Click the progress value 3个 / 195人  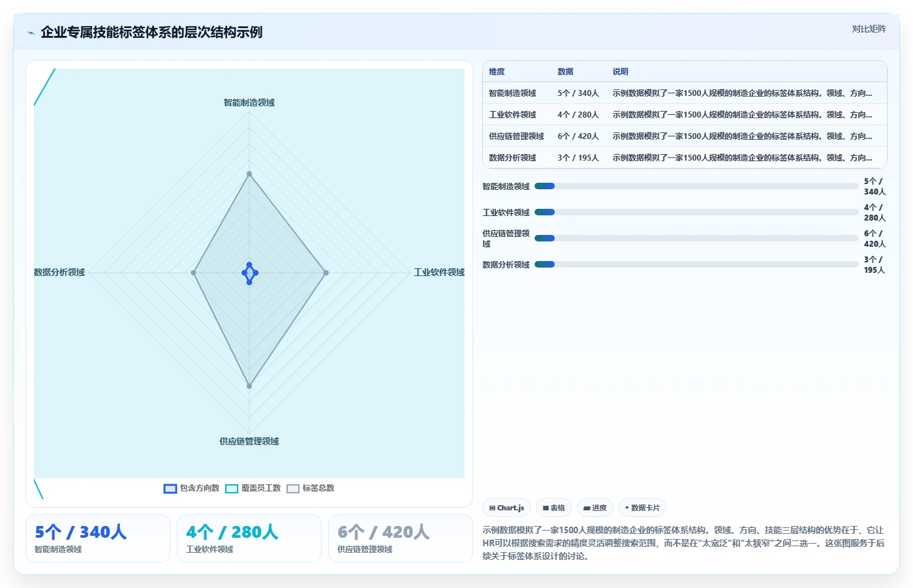tap(874, 264)
